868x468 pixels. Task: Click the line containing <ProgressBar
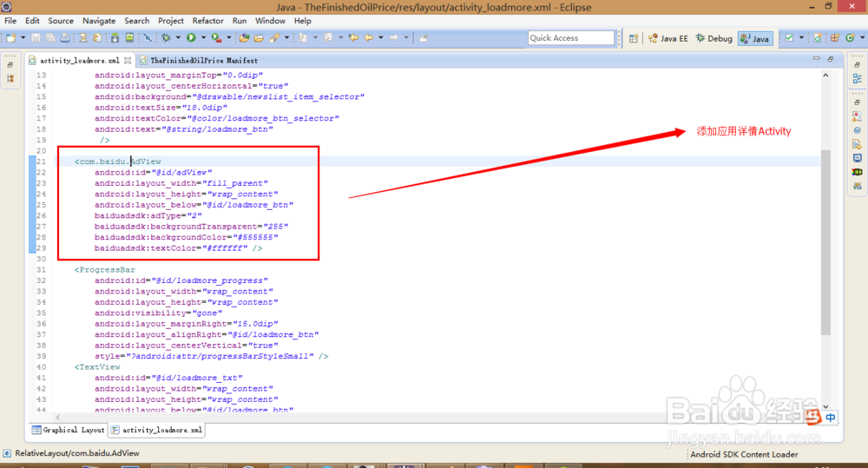pos(105,270)
